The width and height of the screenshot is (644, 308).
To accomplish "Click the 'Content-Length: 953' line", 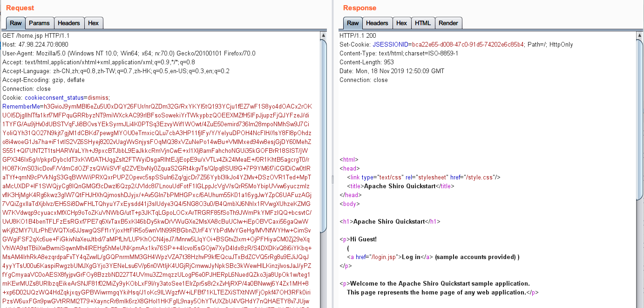I will click(x=366, y=62).
